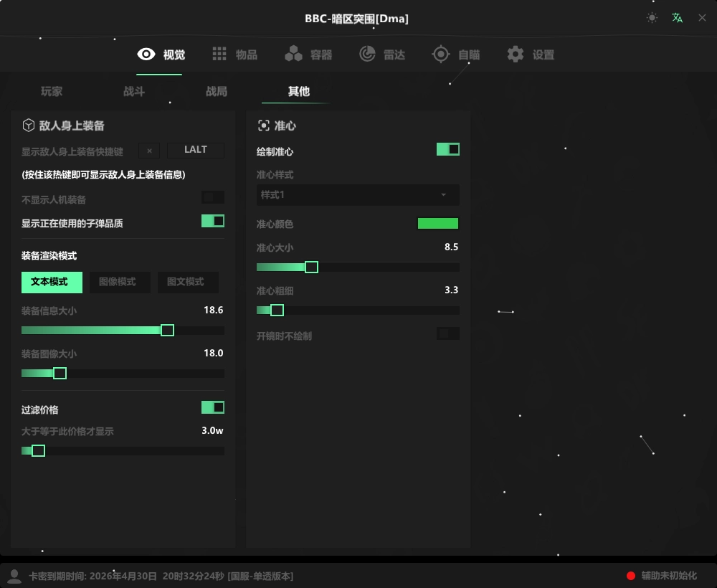Open the 战斗 sub-tab
The image size is (717, 588).
(x=134, y=92)
